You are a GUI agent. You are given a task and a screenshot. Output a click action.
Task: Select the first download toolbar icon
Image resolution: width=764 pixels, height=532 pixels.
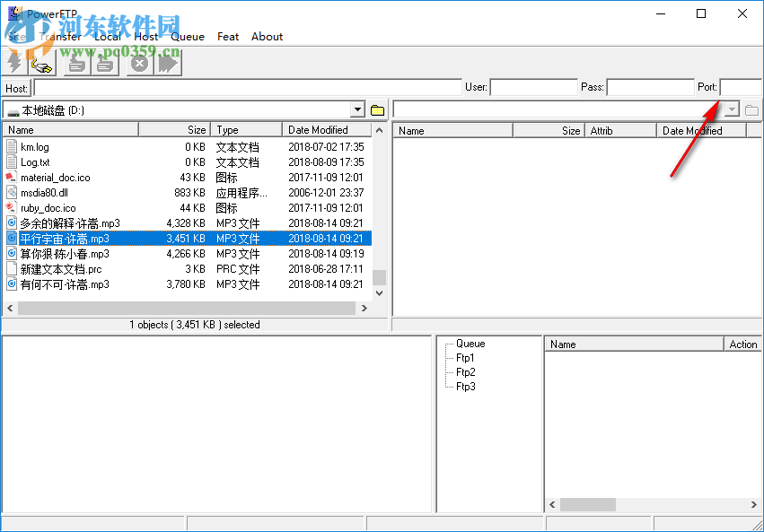pyautogui.click(x=76, y=64)
